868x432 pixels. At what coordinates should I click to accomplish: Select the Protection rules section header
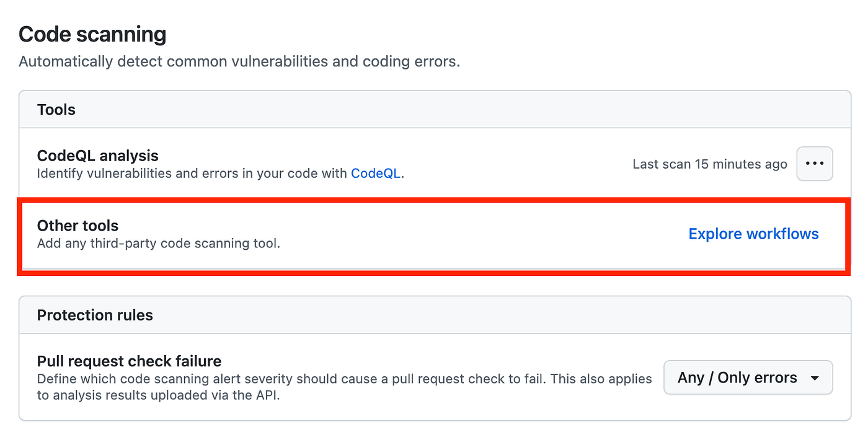click(95, 315)
